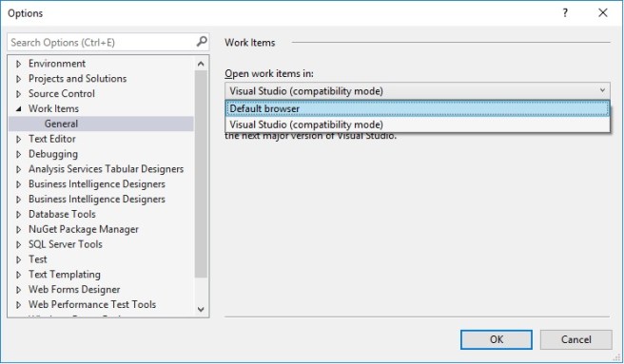Screen dimensions: 624x364
Task: Expand the Projects and Solutions node
Action: [x=18, y=79]
